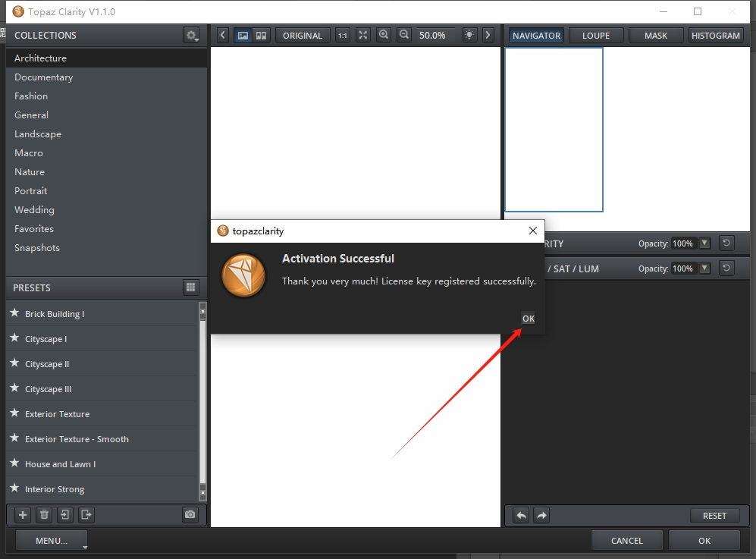Click the main window OK button
This screenshot has width=756, height=559.
[x=704, y=541]
